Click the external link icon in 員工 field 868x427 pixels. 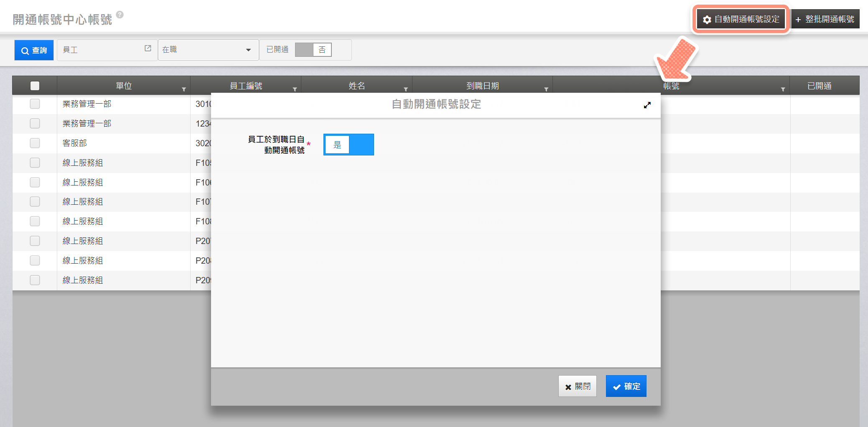pyautogui.click(x=148, y=48)
